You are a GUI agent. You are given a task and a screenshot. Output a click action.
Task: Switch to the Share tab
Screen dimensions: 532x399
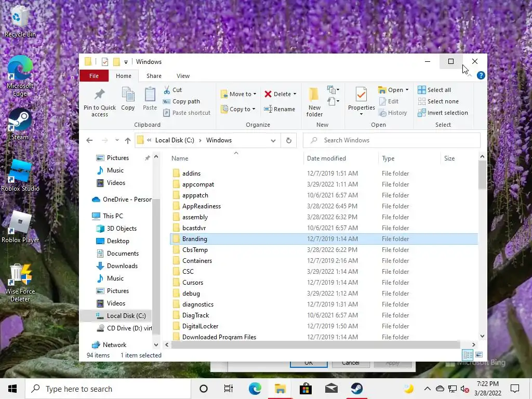[x=154, y=76]
